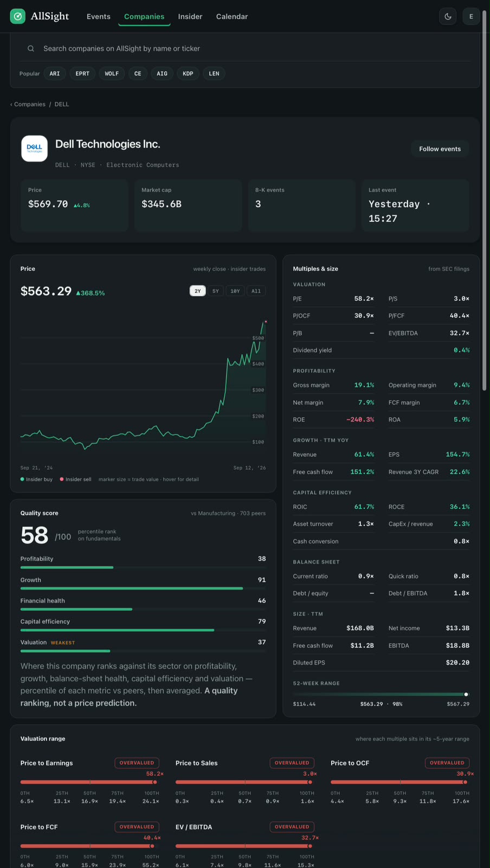This screenshot has width=490, height=868.
Task: Click Price to FCF OVERVALUED badge
Action: [x=137, y=827]
